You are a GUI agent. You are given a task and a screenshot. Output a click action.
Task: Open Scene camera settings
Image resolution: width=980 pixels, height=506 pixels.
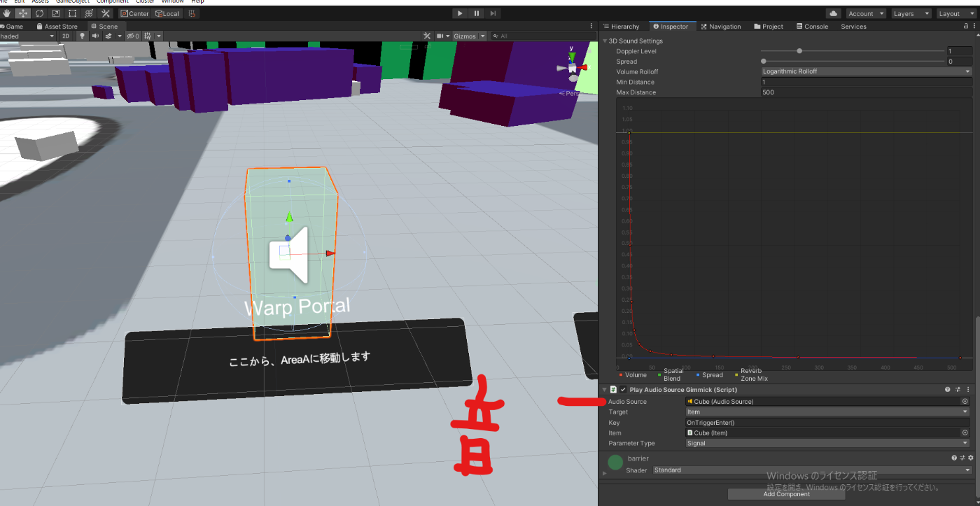[x=443, y=36]
